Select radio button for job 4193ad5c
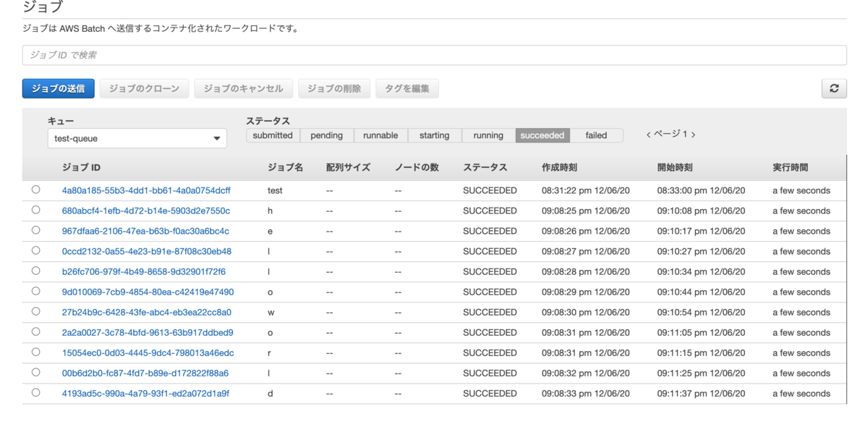 (35, 392)
